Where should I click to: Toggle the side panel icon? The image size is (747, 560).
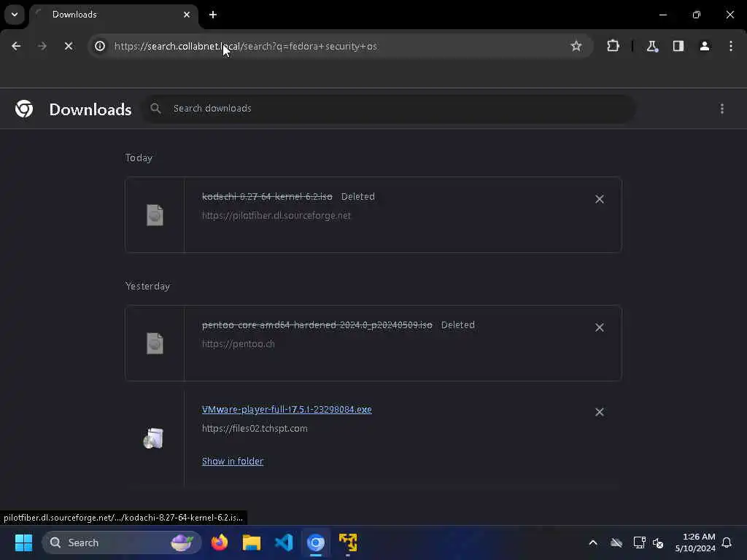678,46
